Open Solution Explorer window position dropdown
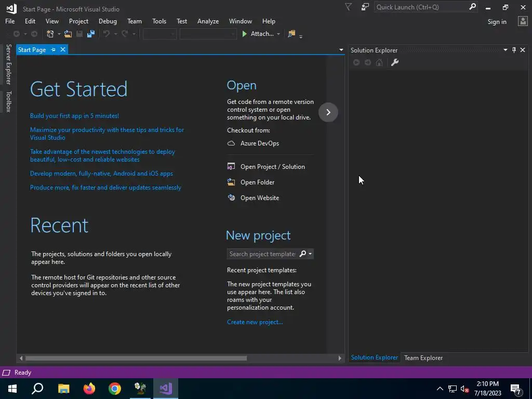 click(x=505, y=50)
